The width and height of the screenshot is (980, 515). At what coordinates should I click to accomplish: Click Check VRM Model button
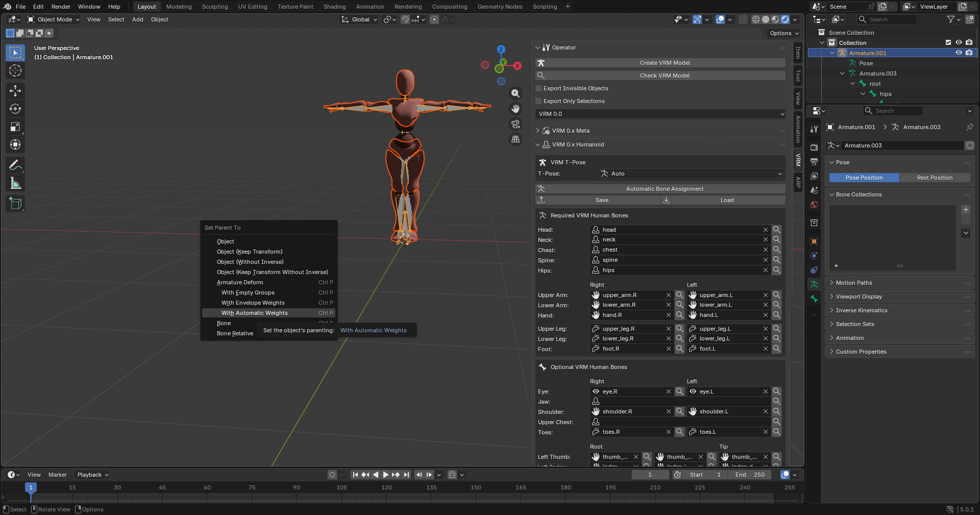(660, 76)
